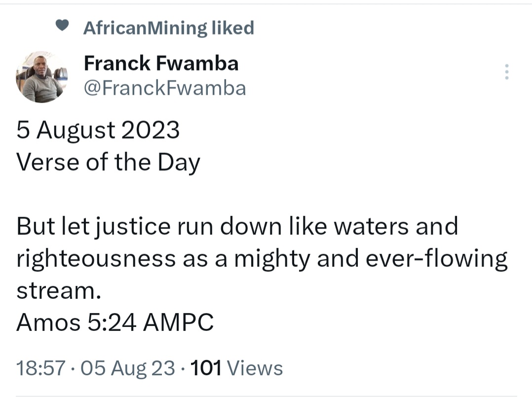
Task: Tap the @FranckFwamba handle
Action: pyautogui.click(x=165, y=88)
